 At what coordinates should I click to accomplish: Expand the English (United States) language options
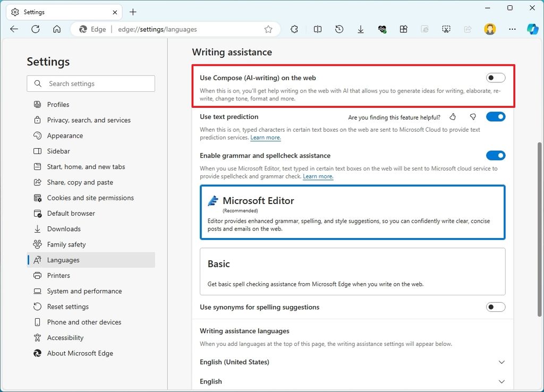[501, 362]
